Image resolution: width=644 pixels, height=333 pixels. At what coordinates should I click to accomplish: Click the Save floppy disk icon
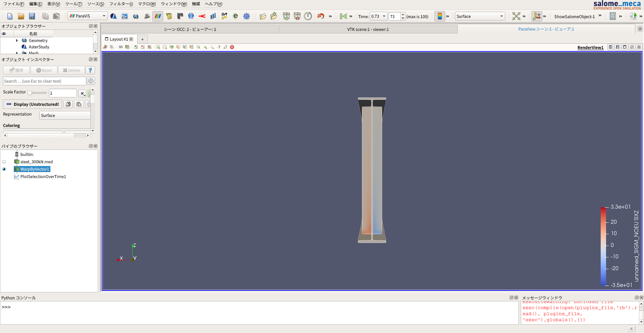(x=32, y=16)
